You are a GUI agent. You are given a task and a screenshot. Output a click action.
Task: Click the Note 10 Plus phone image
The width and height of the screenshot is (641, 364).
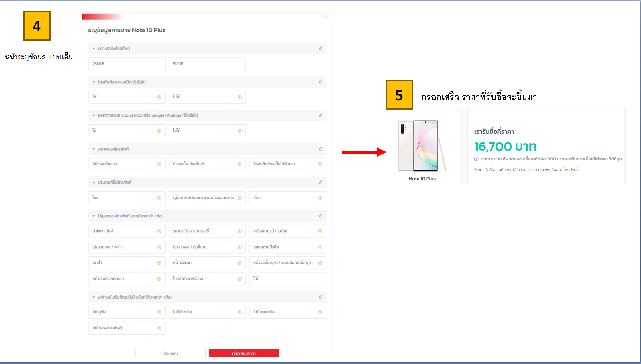pos(422,146)
